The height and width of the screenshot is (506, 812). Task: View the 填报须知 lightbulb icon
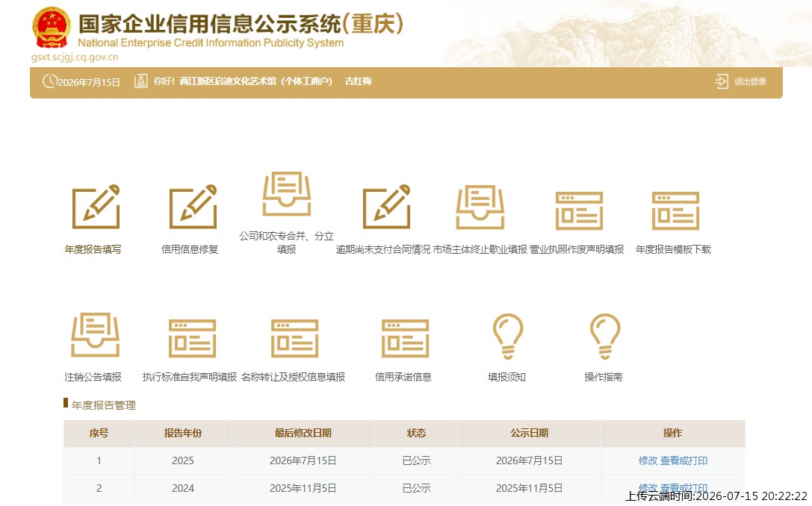click(508, 336)
